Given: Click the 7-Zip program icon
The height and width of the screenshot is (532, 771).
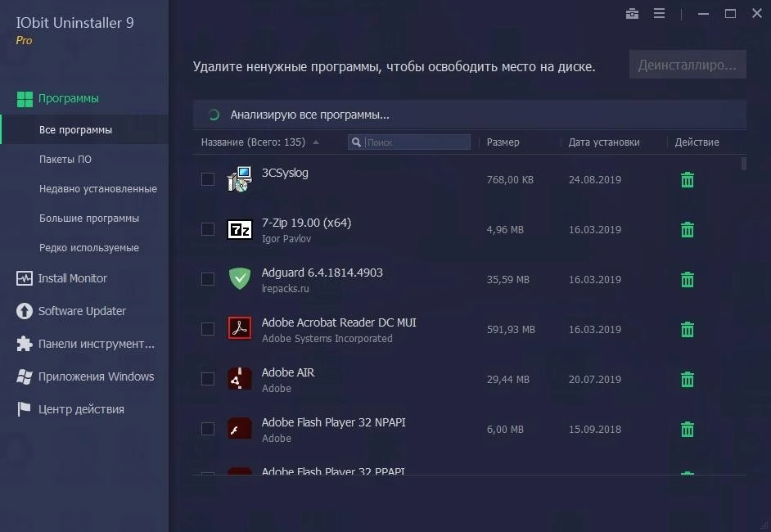Looking at the screenshot, I should click(x=240, y=229).
